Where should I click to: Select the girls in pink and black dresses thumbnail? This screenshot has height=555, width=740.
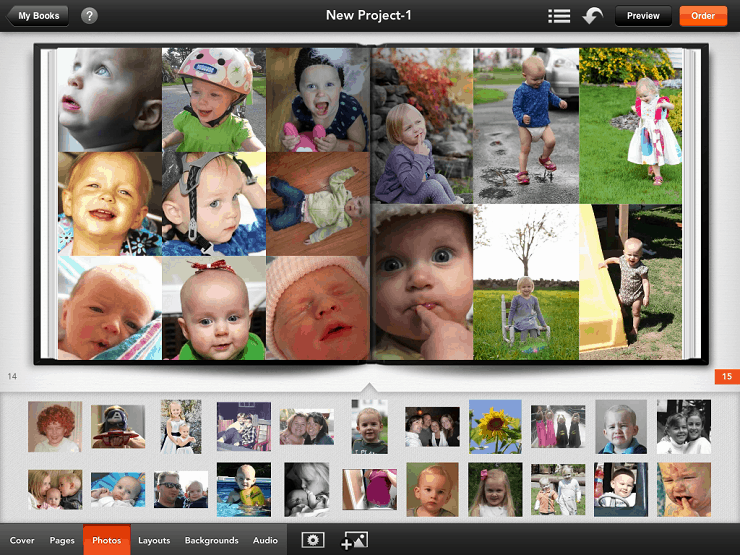558,427
